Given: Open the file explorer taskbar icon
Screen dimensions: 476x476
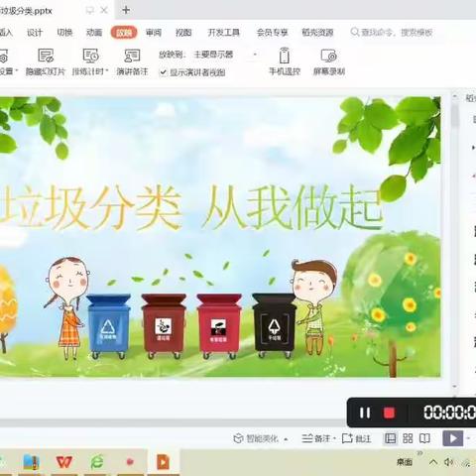Looking at the screenshot, I should (32, 462).
